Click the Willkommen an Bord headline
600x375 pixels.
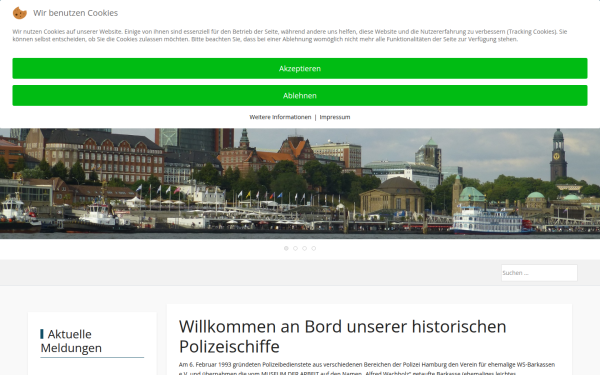[x=342, y=336]
